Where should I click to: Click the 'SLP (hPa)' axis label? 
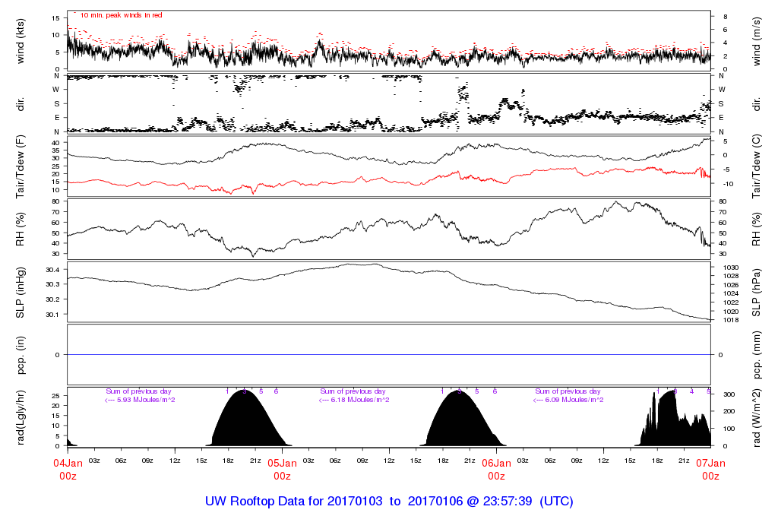(x=757, y=293)
